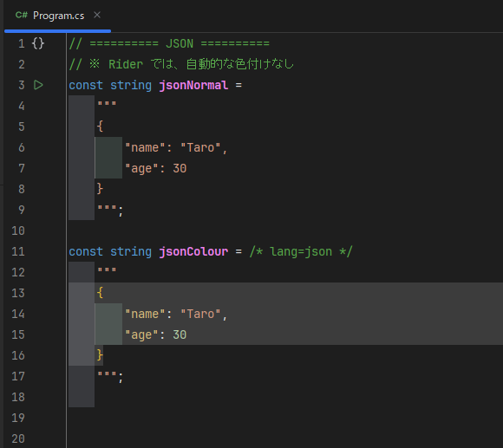Click 'const' keyword on line 3
503x448 pixels.
86,85
